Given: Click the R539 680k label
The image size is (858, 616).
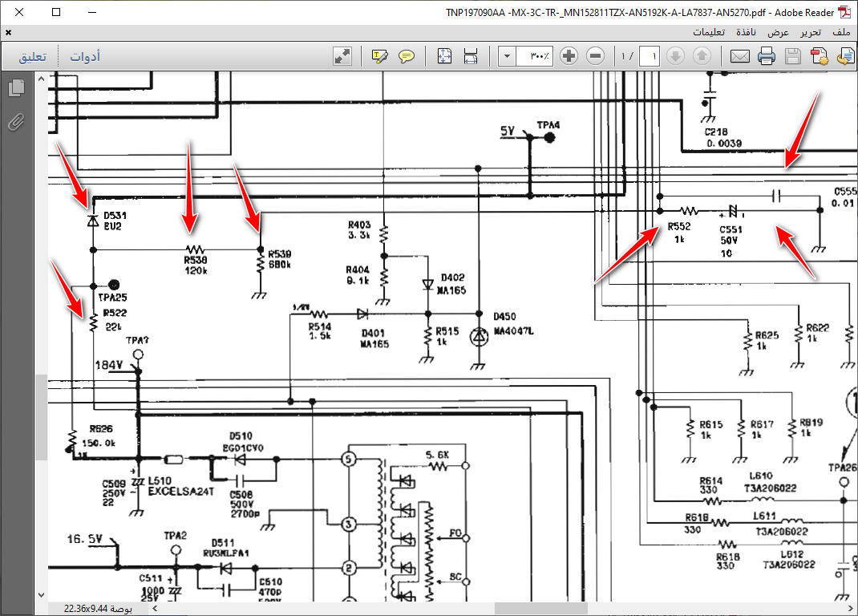Looking at the screenshot, I should tap(280, 259).
